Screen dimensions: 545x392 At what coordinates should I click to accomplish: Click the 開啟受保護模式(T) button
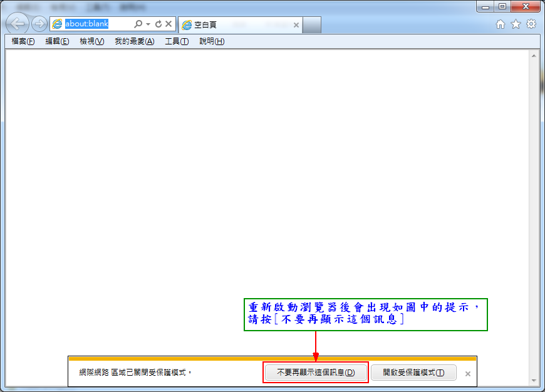click(x=413, y=373)
